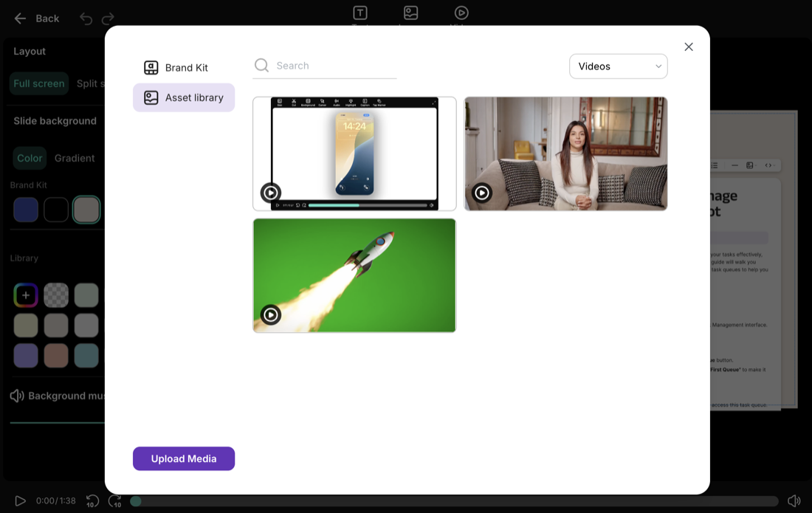Click the code brackets icon in background editor
Image resolution: width=812 pixels, height=513 pixels.
click(768, 165)
